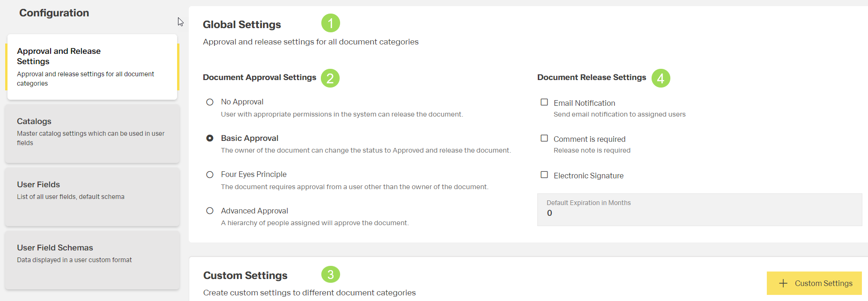Click the green number 1 badge
Screen dimensions: 868x301
330,23
